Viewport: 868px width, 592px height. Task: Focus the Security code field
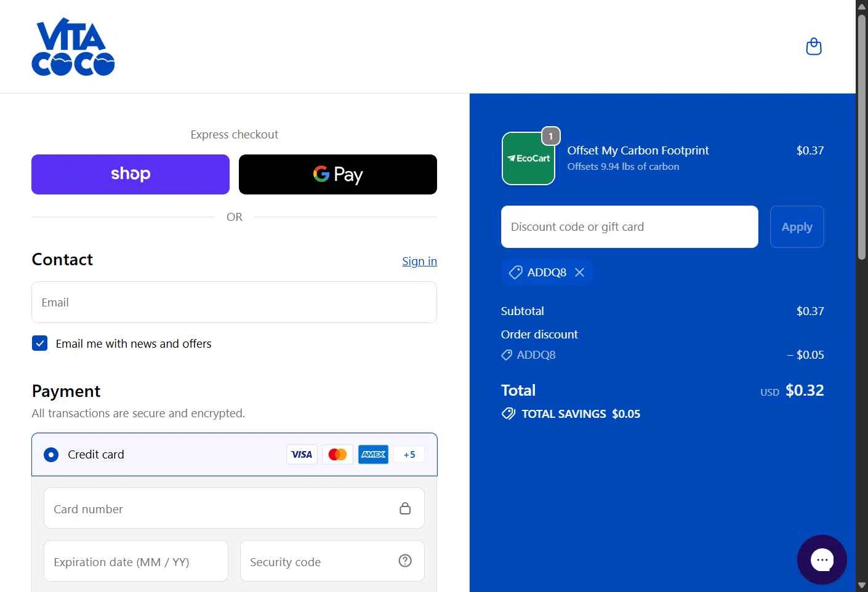[x=332, y=561]
